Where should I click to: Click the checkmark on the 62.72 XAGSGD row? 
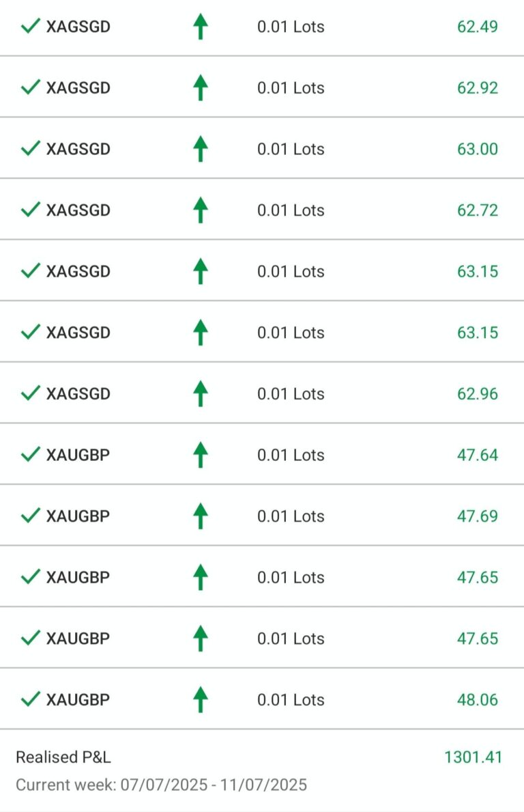[x=31, y=209]
